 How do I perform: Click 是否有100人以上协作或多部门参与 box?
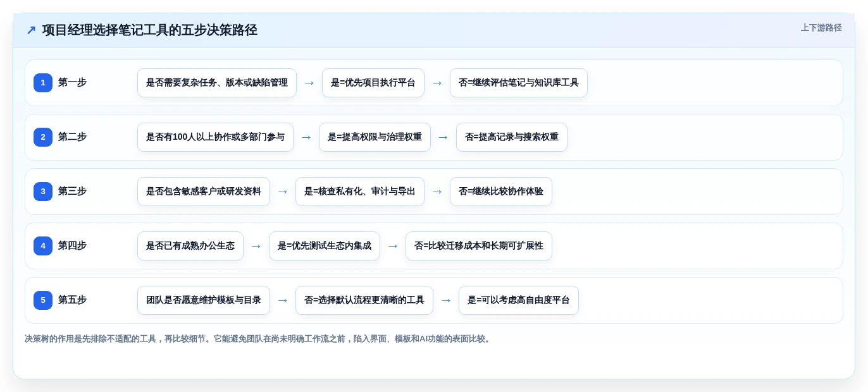pyautogui.click(x=215, y=137)
